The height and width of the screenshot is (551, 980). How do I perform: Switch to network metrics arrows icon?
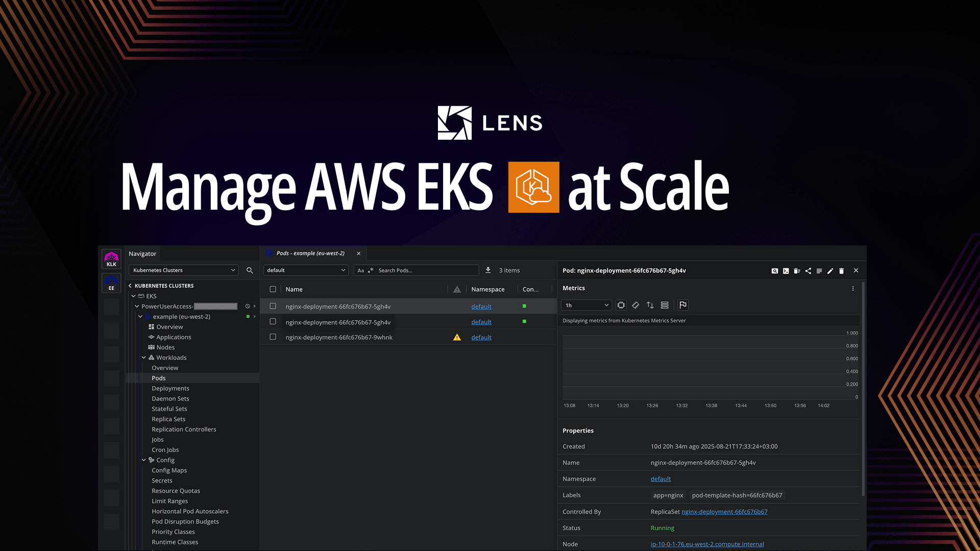[x=650, y=305]
